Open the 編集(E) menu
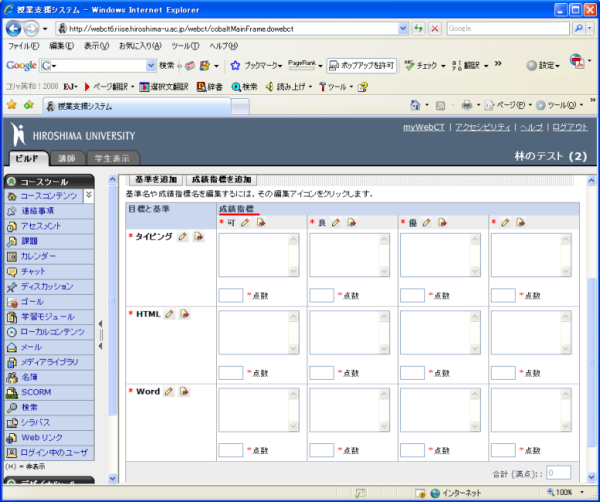This screenshot has width=600, height=502. (x=61, y=46)
